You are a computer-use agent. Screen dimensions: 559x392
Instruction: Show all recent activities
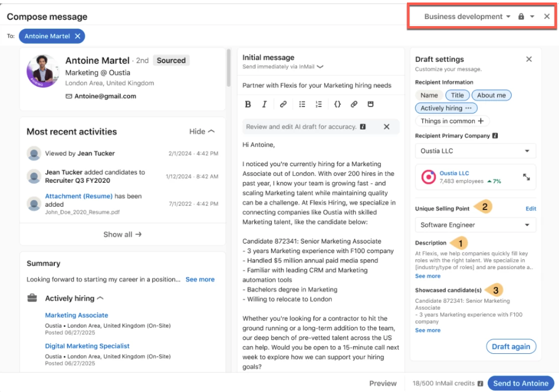coord(122,234)
